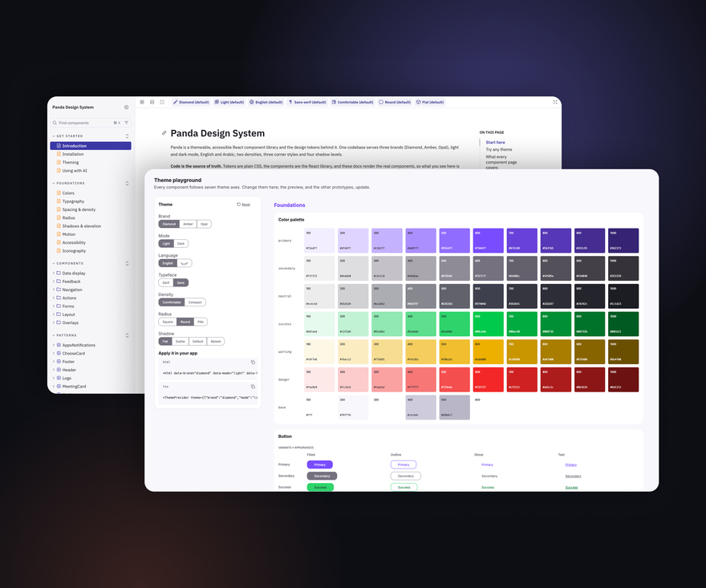Open the Flat (default) shadow dropdown
Image resolution: width=706 pixels, height=588 pixels.
point(430,102)
